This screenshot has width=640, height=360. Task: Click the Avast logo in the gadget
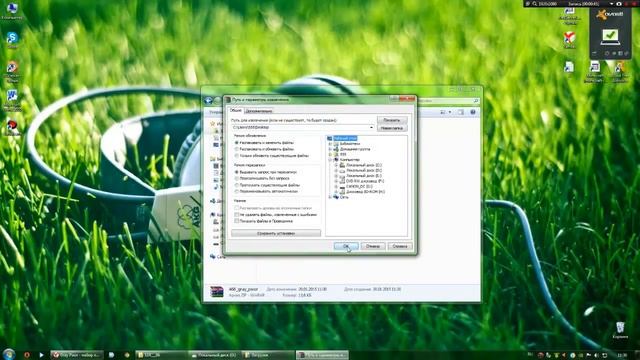click(610, 14)
